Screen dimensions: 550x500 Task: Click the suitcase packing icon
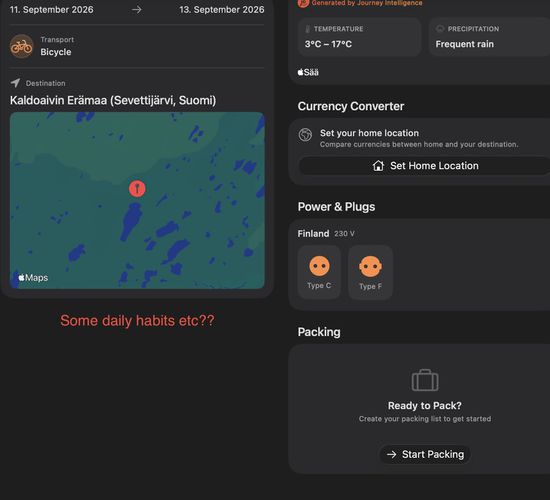pos(425,380)
